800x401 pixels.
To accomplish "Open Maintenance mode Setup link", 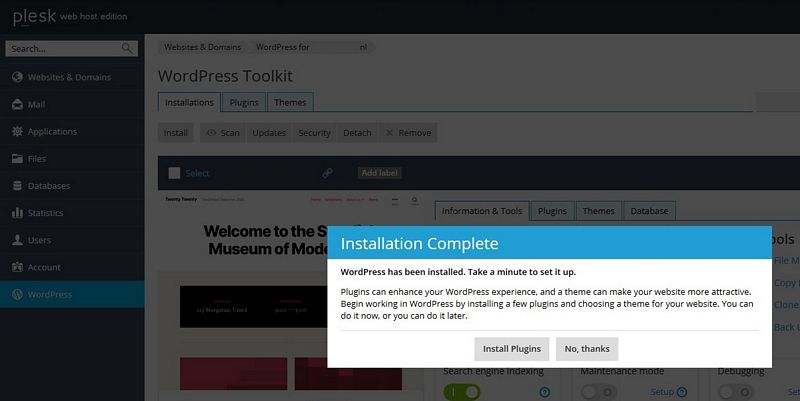I will coord(662,392).
